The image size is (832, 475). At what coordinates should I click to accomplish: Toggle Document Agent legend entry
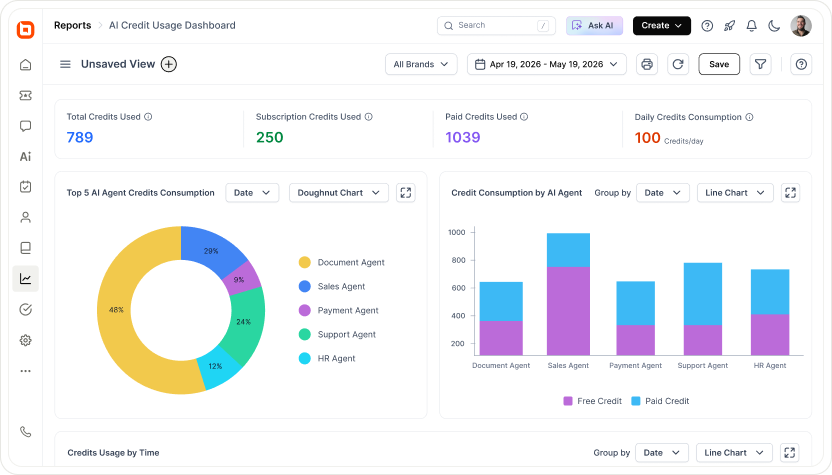(342, 262)
